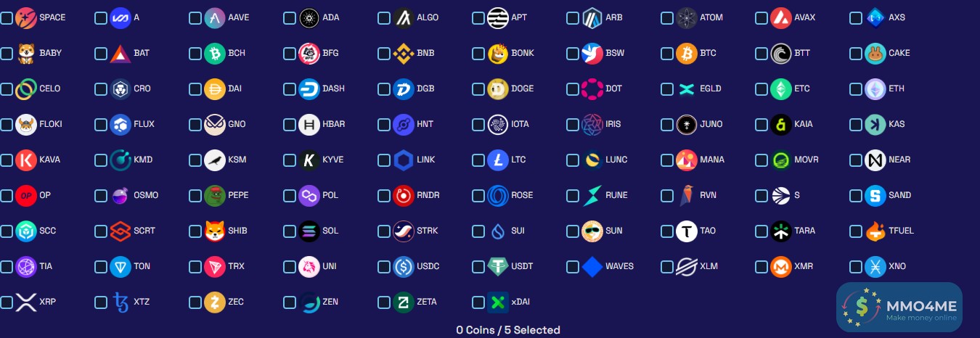Check the ETH checkbox
Viewport: 980px width, 338px height.
(856, 89)
